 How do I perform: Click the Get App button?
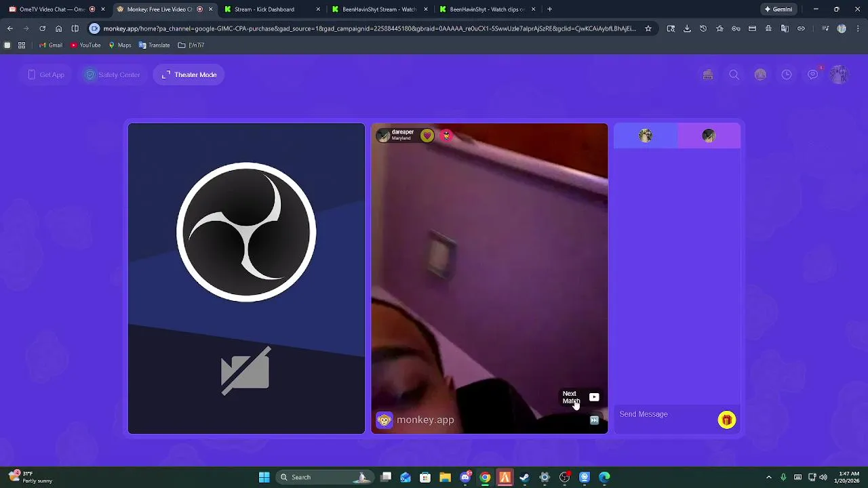click(x=46, y=75)
